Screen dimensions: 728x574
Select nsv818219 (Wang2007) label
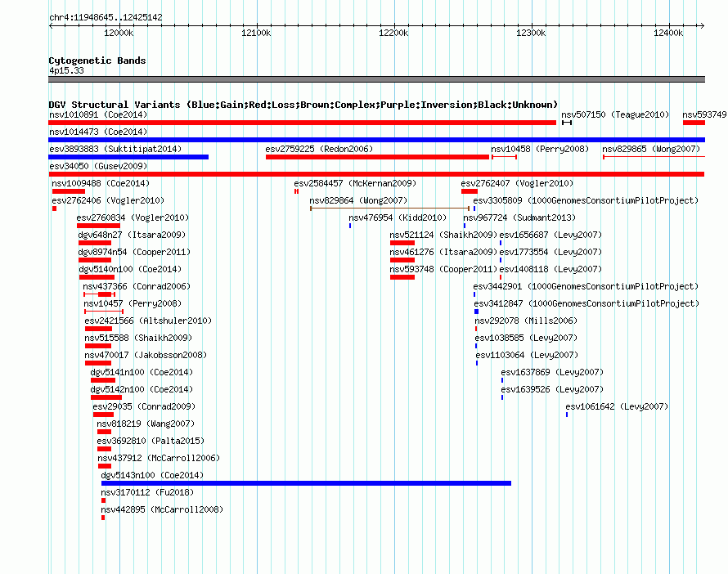(x=146, y=424)
